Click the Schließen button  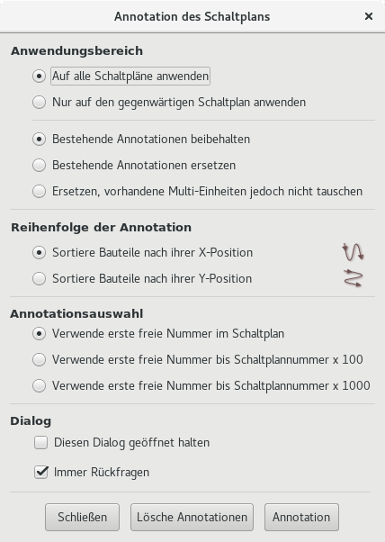(82, 517)
